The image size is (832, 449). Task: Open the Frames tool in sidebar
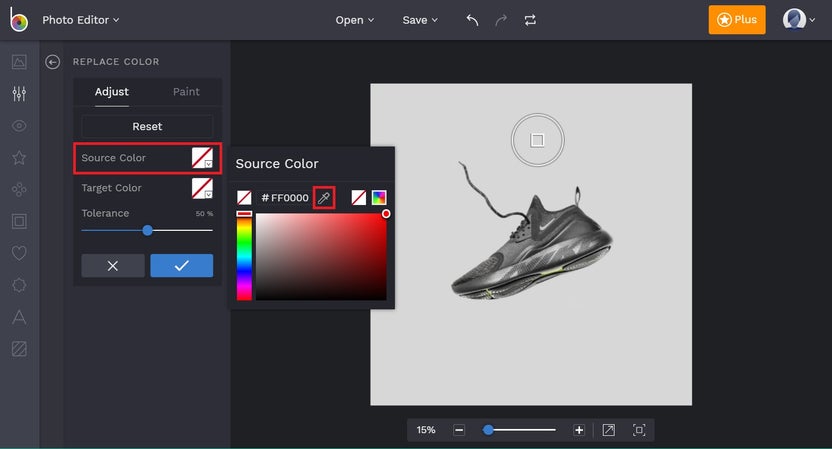point(19,221)
